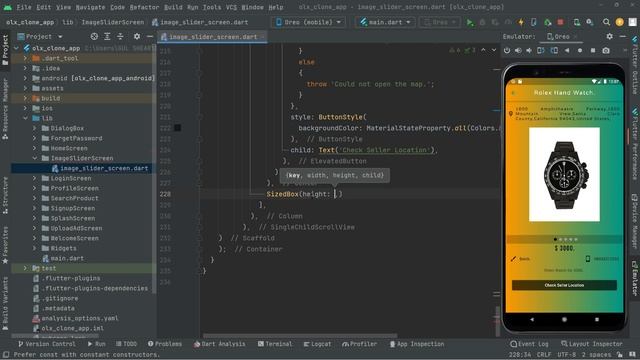This screenshot has height=360, width=640.
Task: Hide the Project panel with minus icon
Action: (150, 36)
